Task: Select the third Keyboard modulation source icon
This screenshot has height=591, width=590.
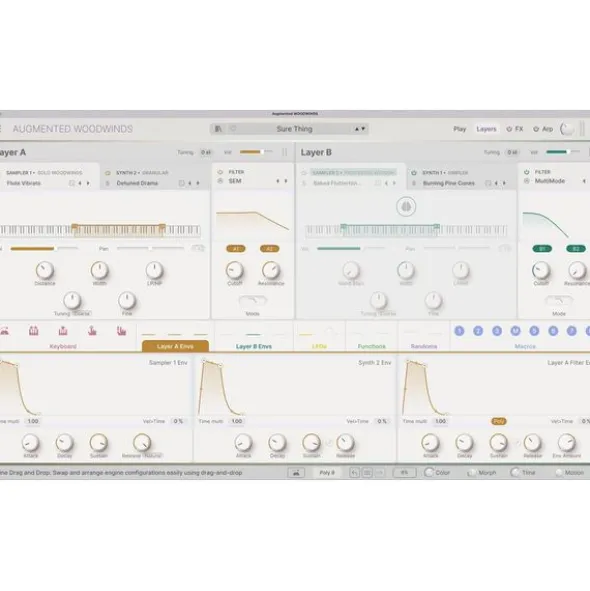Action: tap(63, 331)
